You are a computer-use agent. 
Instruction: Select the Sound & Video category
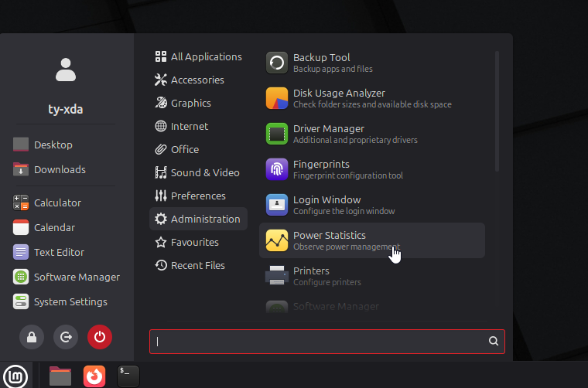pos(198,172)
